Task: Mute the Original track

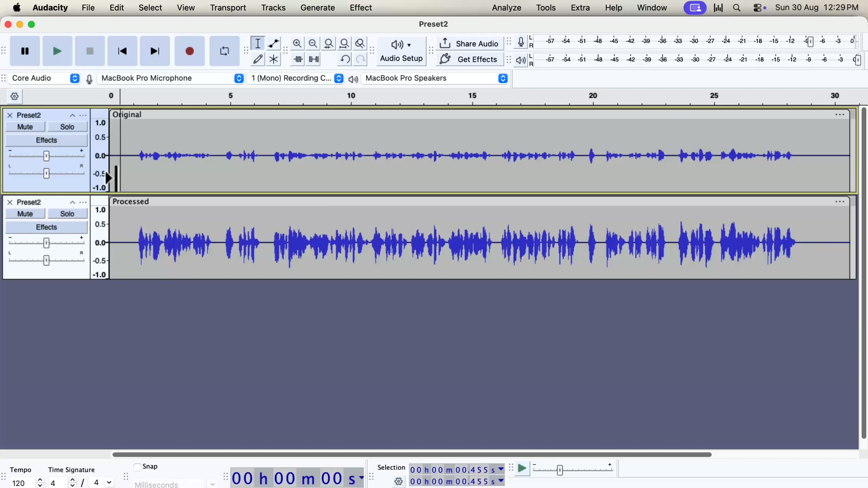Action: (25, 127)
